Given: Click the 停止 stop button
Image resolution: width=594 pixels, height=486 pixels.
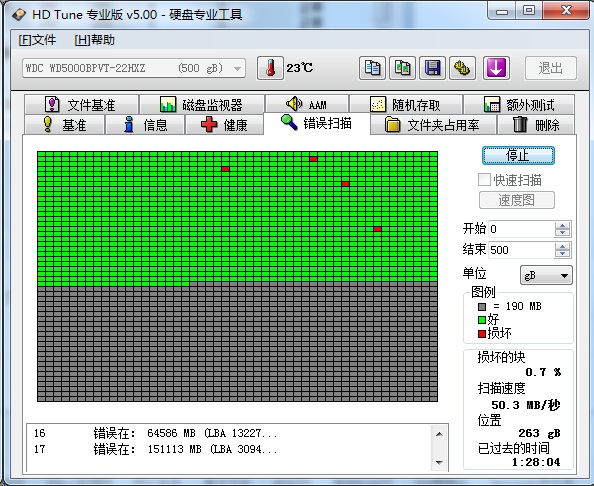Looking at the screenshot, I should coord(518,156).
